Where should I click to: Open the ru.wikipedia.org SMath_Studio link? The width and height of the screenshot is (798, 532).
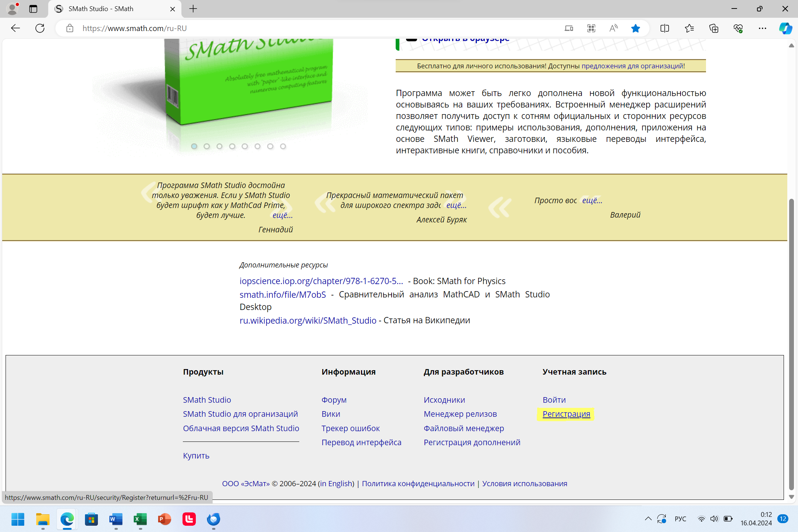pos(308,320)
